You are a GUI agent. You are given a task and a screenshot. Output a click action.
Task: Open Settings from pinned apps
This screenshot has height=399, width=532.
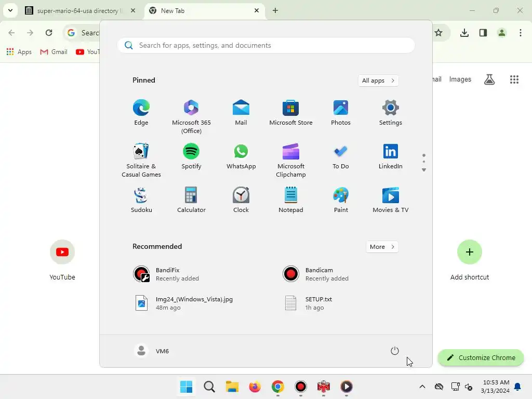(x=391, y=113)
